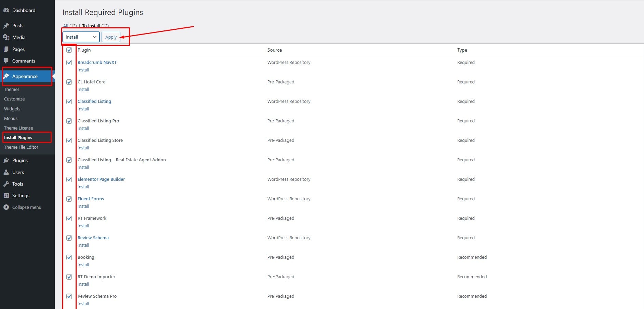Open the Widgets submenu item

12,109
